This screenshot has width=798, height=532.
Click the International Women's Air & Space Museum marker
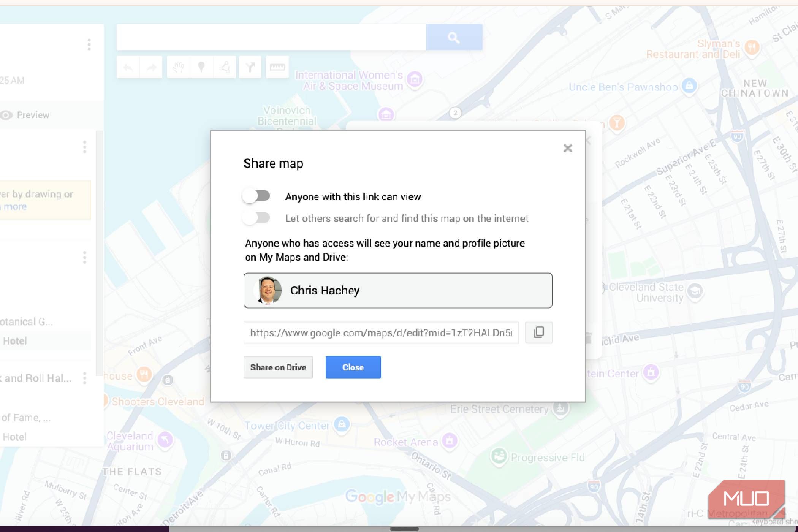(x=415, y=79)
